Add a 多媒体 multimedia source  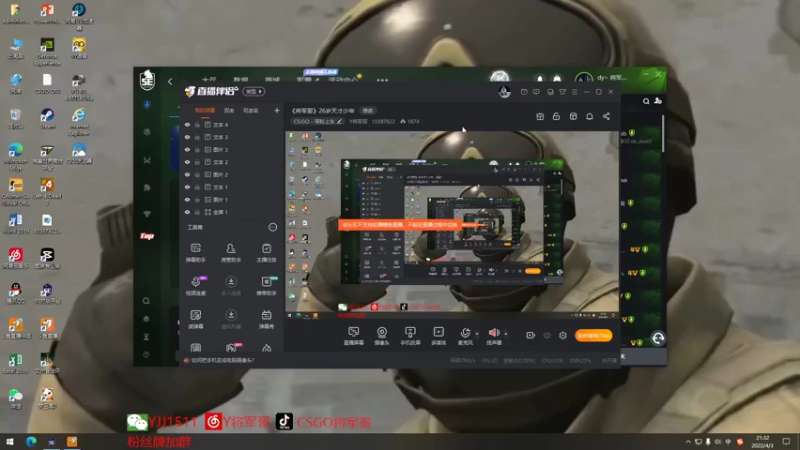pos(438,336)
